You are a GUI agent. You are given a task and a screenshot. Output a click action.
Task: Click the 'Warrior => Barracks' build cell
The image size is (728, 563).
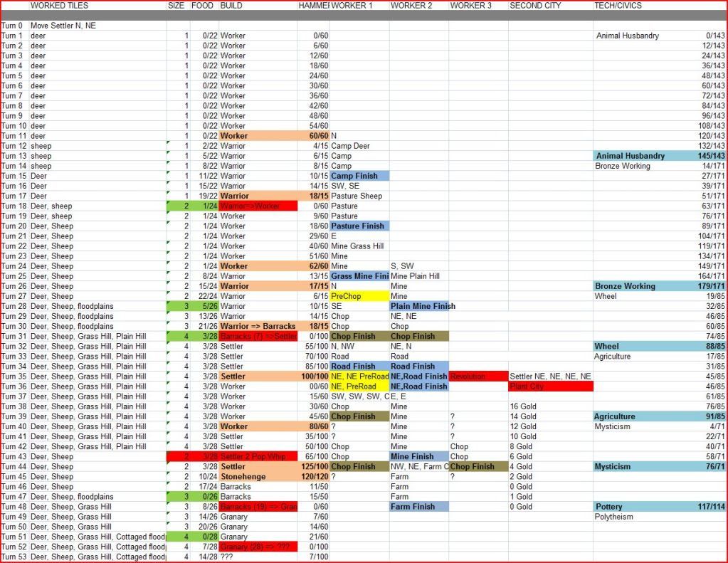coord(258,326)
